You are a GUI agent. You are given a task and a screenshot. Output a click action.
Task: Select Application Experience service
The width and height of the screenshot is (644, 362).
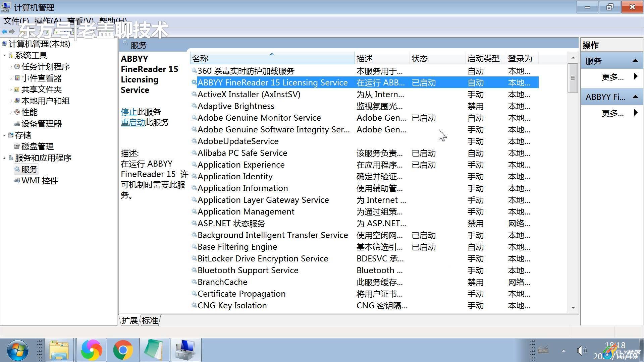pos(364,165)
